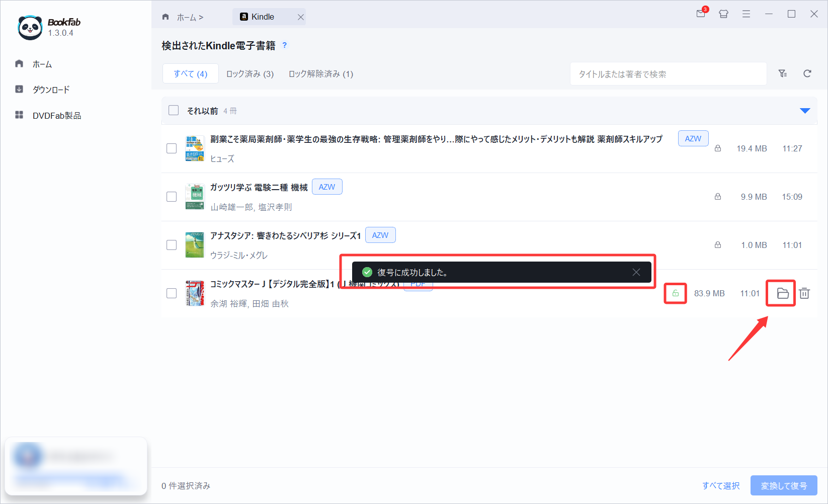The width and height of the screenshot is (828, 504).
Task: Click the AZW badge of 副業こそ薬局薬剤師 book
Action: 693,138
